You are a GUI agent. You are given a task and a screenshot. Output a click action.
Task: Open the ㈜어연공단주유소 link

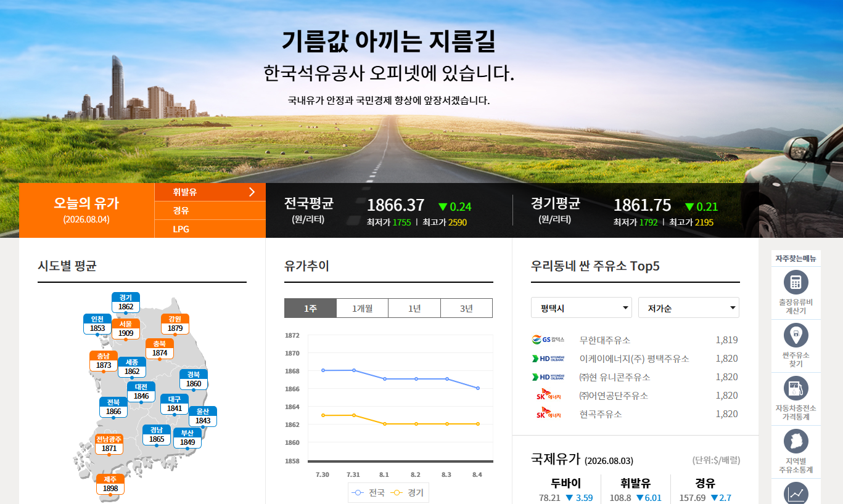tap(614, 396)
